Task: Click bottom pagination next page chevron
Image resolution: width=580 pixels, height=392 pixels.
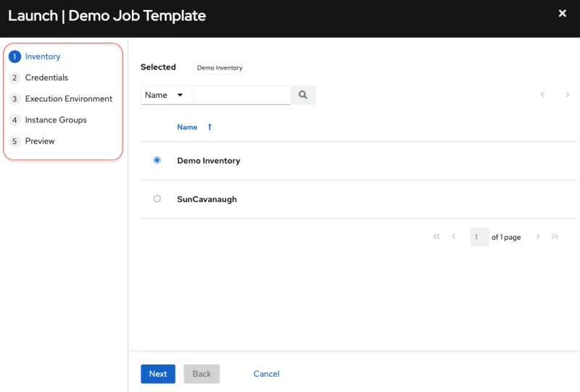Action: tap(538, 237)
